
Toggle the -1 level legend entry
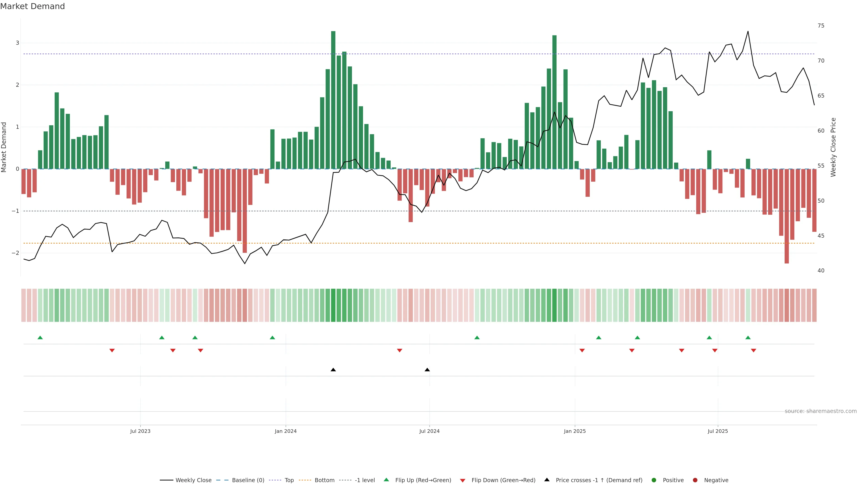click(365, 480)
